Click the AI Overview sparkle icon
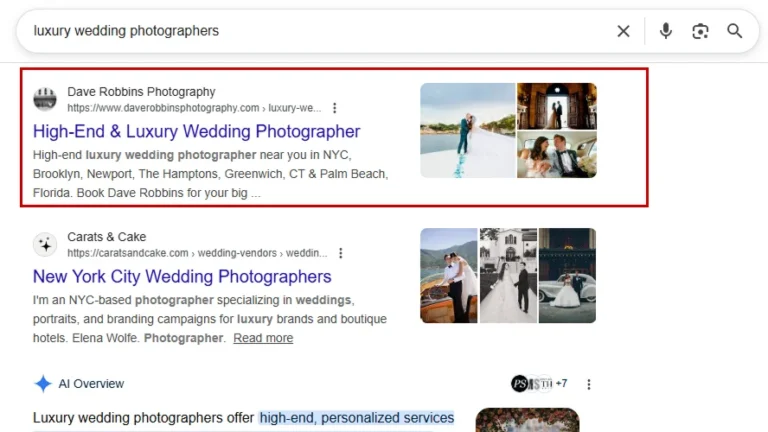This screenshot has width=768, height=432. 43,384
